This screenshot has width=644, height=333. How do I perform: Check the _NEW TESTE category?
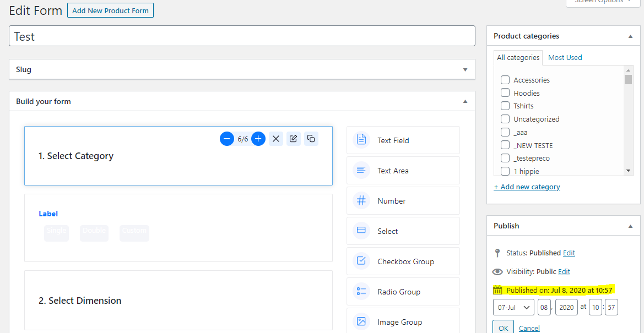[x=505, y=145]
